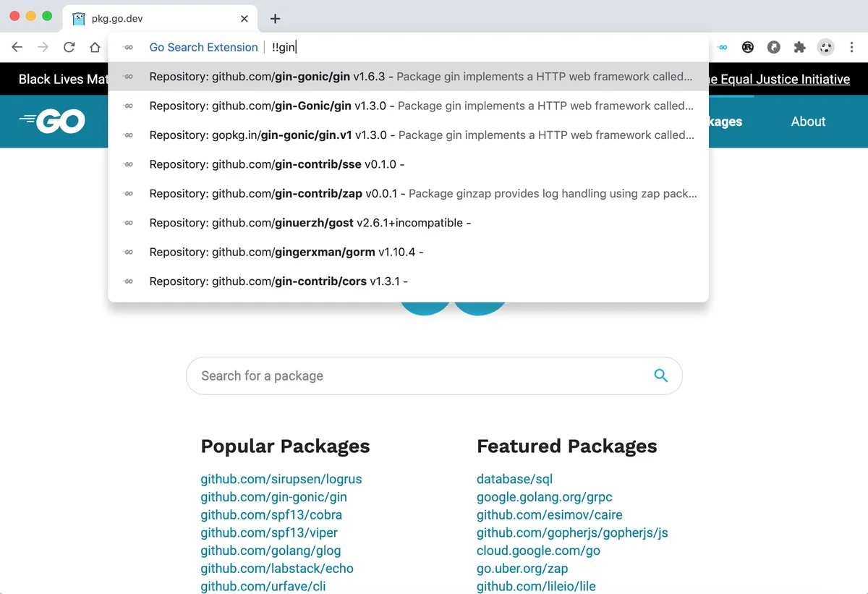Open the About page
This screenshot has height=594, width=868.
click(x=808, y=122)
